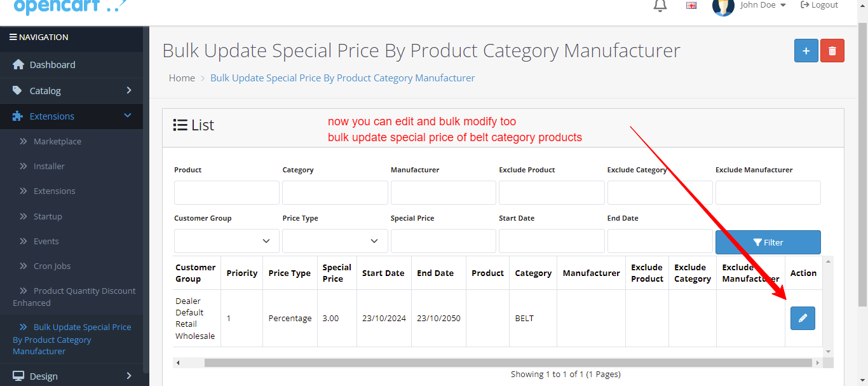Open the John Doe user menu
Screen dimensions: 868x386
749,6
